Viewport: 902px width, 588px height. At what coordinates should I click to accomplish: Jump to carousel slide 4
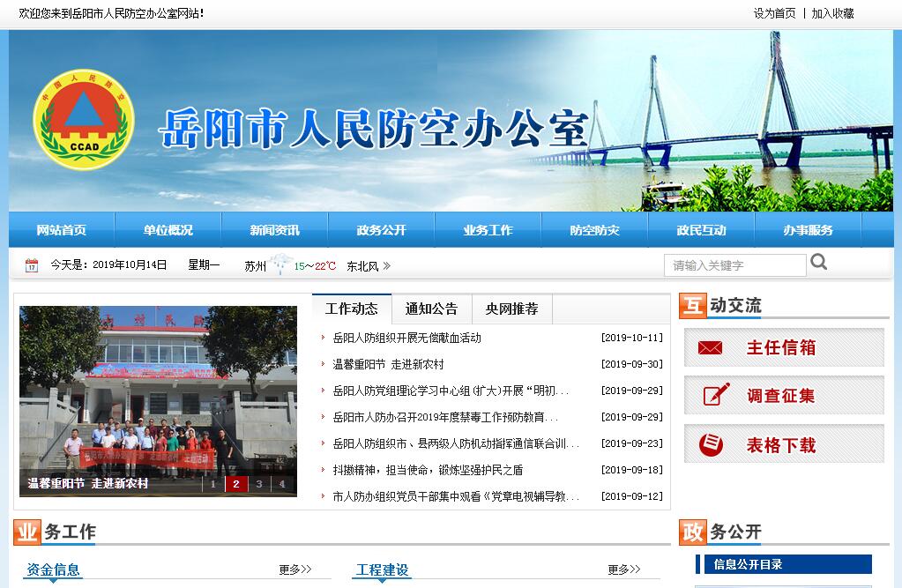(281, 484)
